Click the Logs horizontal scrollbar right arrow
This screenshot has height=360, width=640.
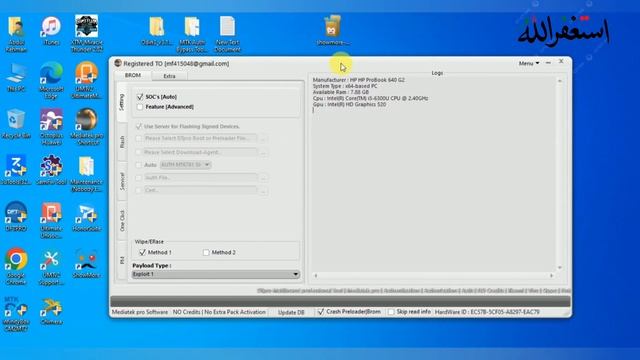pyautogui.click(x=551, y=276)
